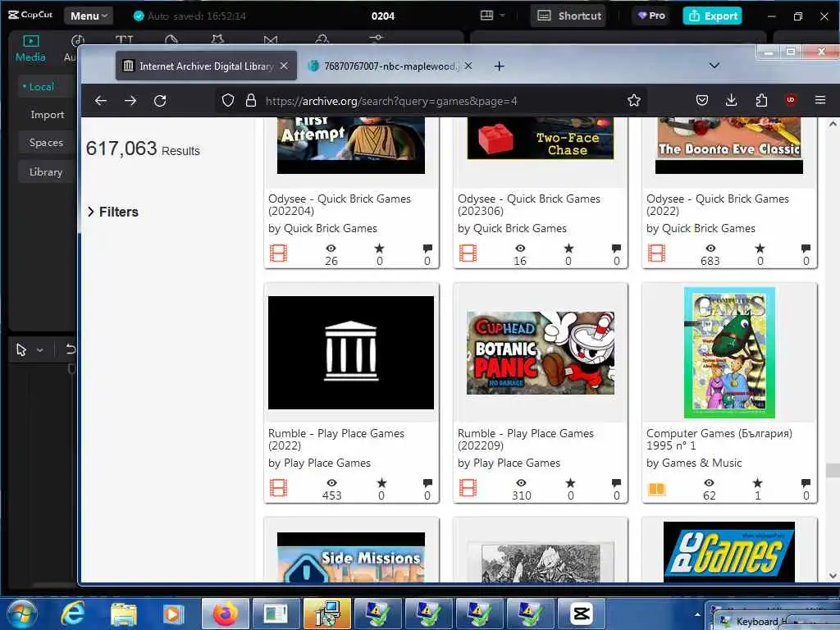This screenshot has height=630, width=840.
Task: Open the browser hamburger menu
Action: (x=819, y=100)
